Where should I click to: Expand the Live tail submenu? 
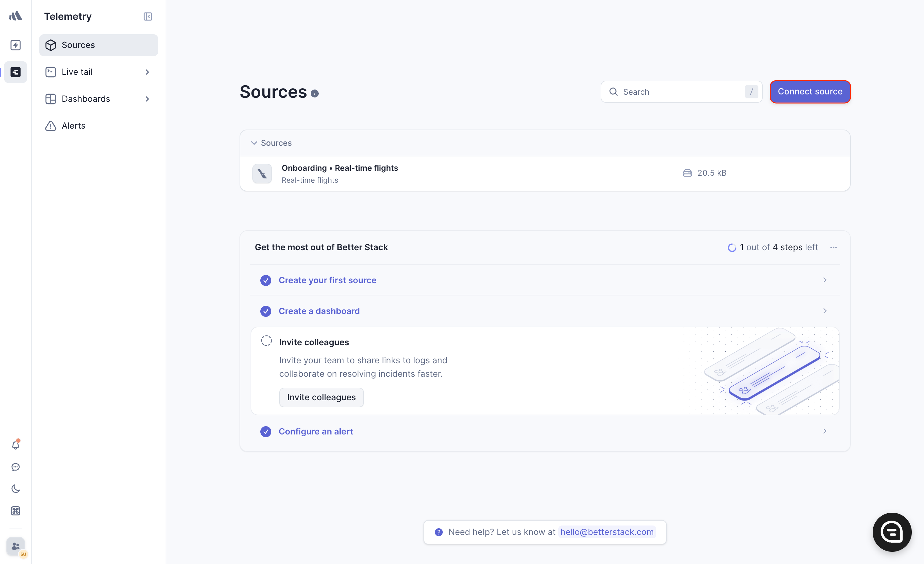tap(147, 72)
